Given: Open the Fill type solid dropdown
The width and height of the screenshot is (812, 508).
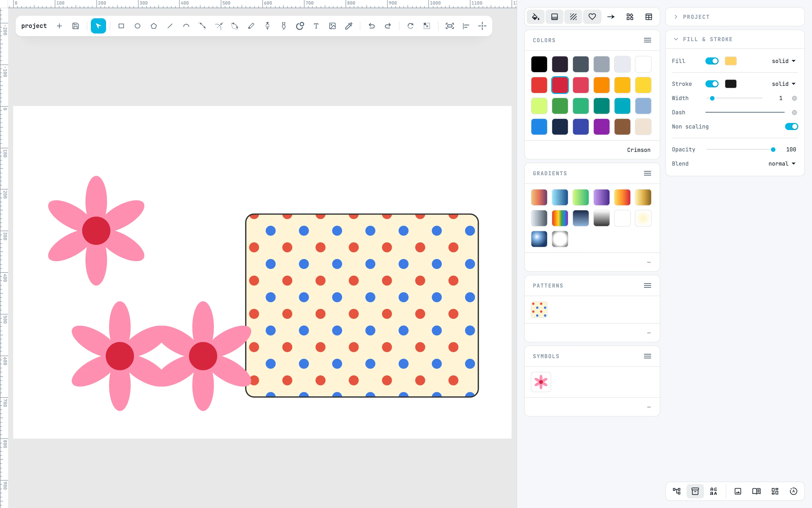Looking at the screenshot, I should (784, 61).
